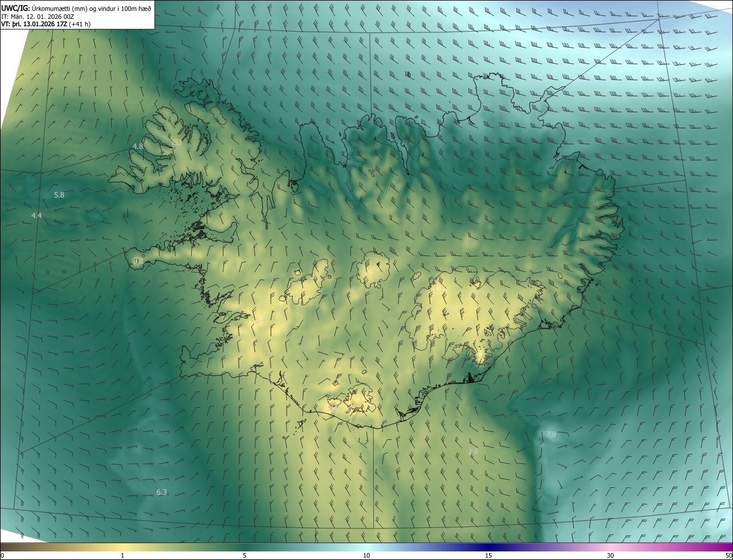Click color scale tick label "5"

pos(245,555)
